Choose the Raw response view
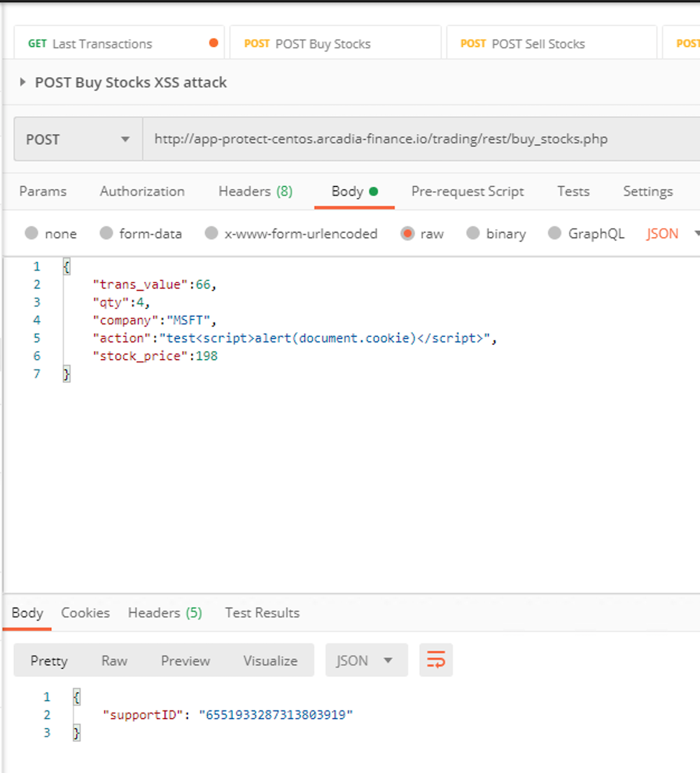700x773 pixels. point(114,660)
